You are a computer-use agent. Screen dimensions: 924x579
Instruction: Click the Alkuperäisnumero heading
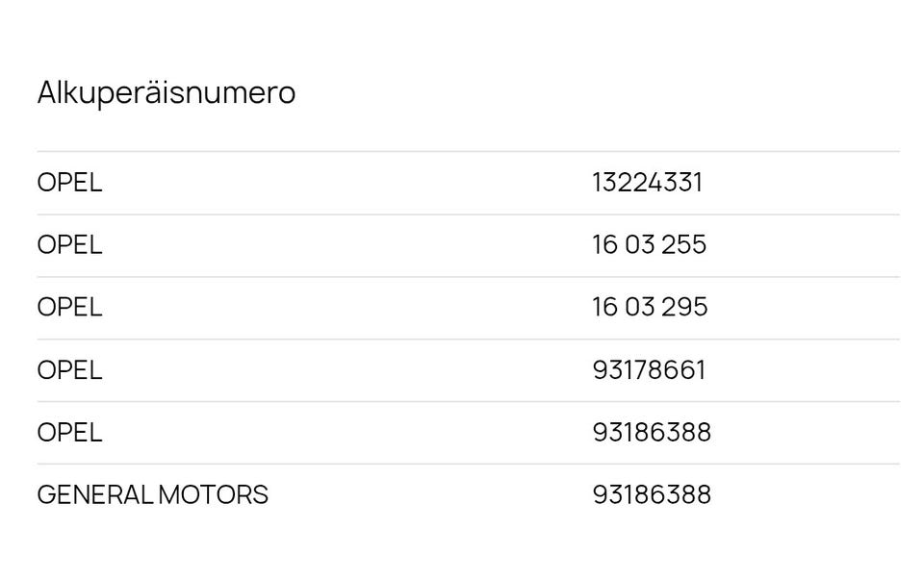(x=166, y=93)
